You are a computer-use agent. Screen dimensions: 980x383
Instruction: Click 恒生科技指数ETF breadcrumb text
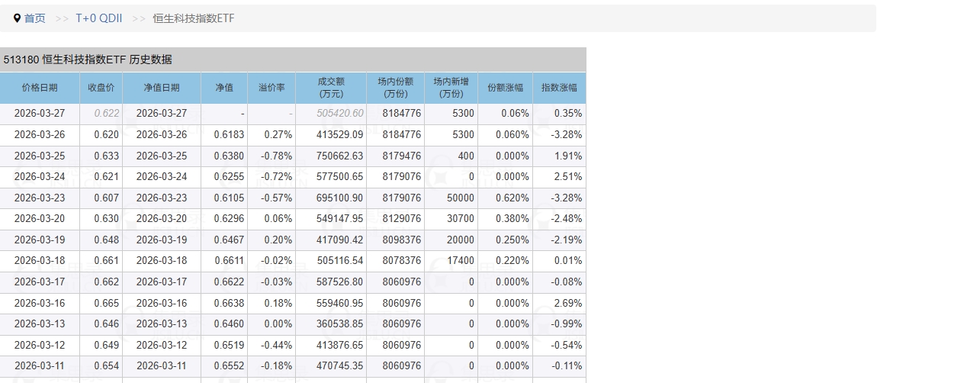(x=194, y=18)
